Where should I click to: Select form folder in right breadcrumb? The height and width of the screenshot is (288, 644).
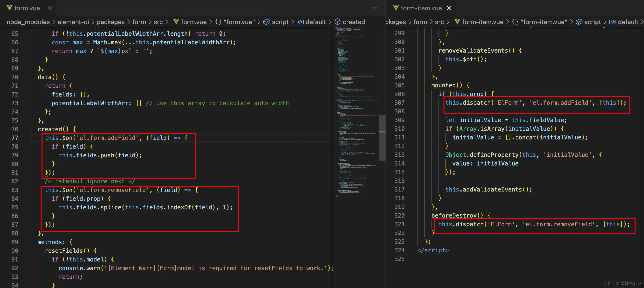click(x=420, y=22)
